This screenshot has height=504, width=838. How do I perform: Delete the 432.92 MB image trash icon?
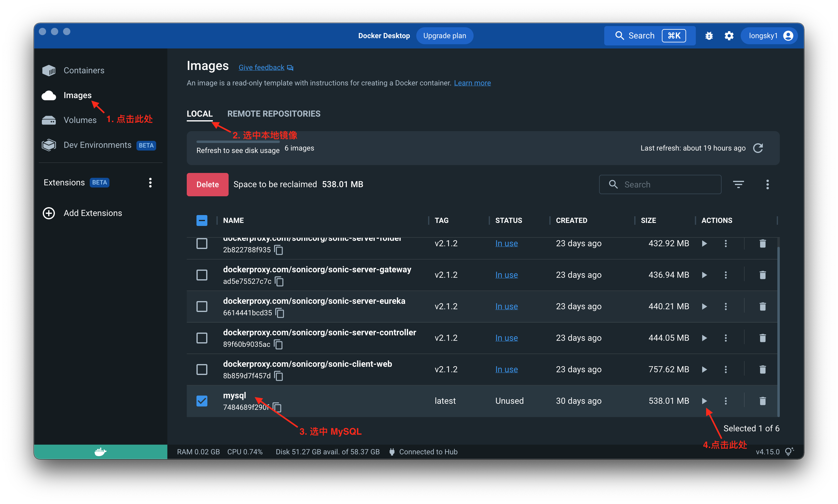[763, 244]
